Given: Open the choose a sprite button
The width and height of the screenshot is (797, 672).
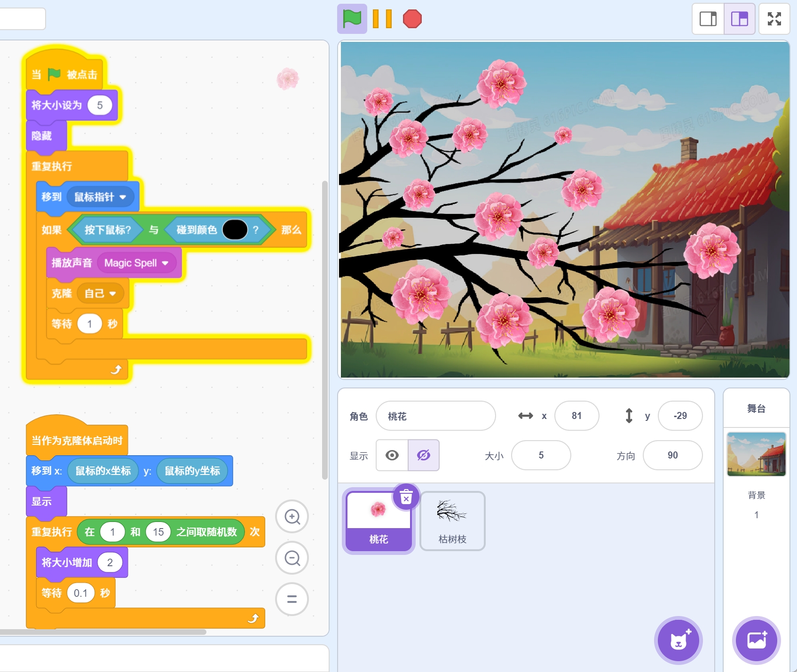Looking at the screenshot, I should (678, 640).
